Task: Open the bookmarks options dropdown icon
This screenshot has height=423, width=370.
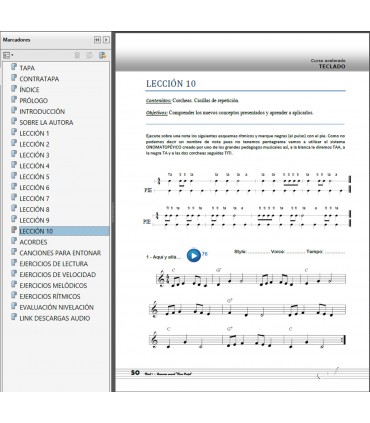Action: [8, 55]
